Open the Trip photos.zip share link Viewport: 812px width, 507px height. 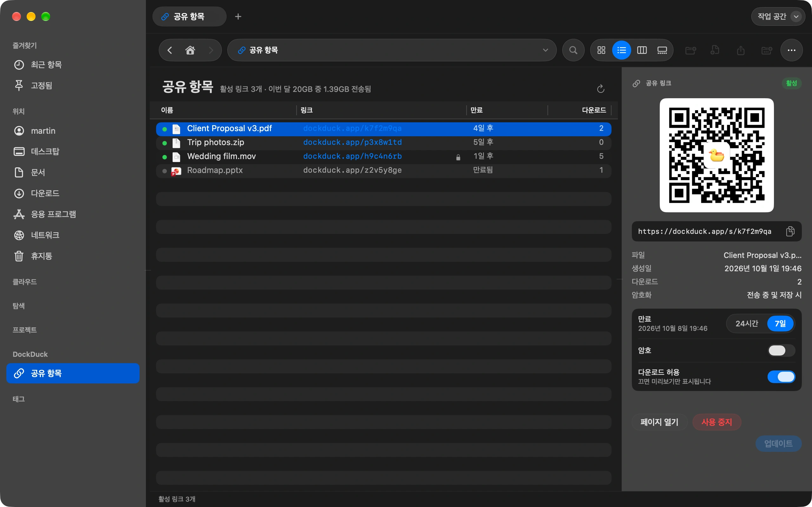[x=352, y=143]
